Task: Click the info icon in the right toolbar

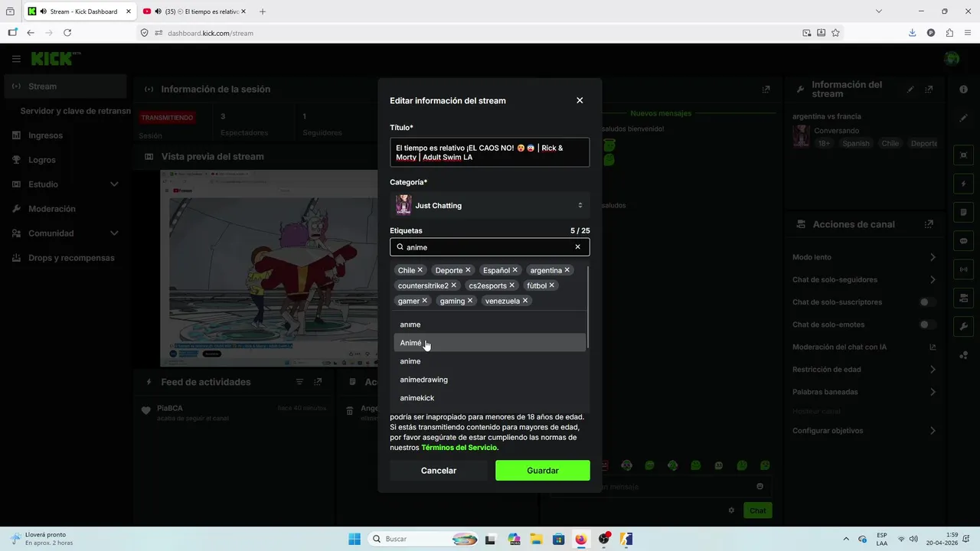Action: 963,90
